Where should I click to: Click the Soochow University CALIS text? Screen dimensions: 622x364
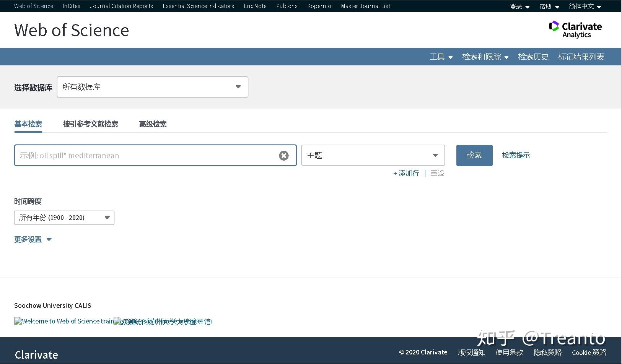click(x=53, y=305)
